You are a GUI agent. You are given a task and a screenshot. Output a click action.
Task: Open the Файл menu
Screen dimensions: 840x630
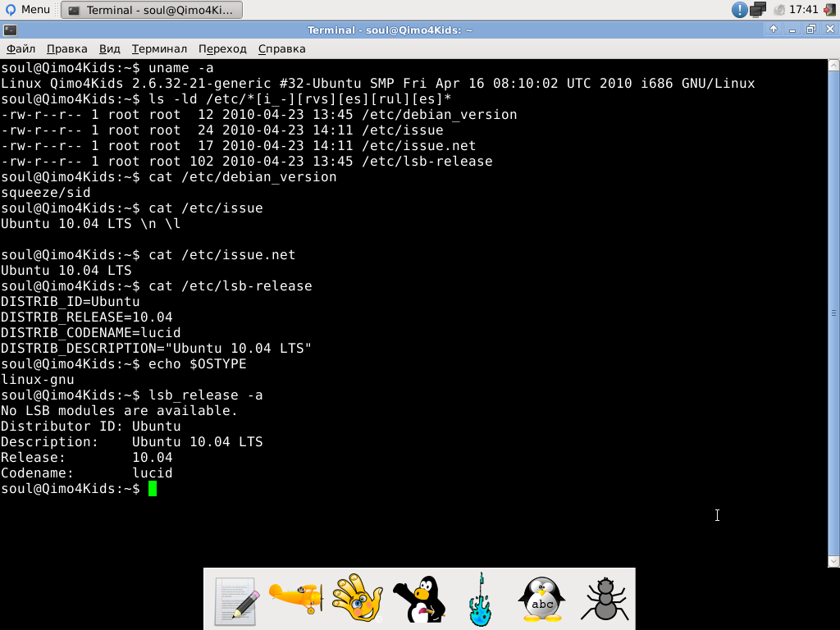(21, 48)
